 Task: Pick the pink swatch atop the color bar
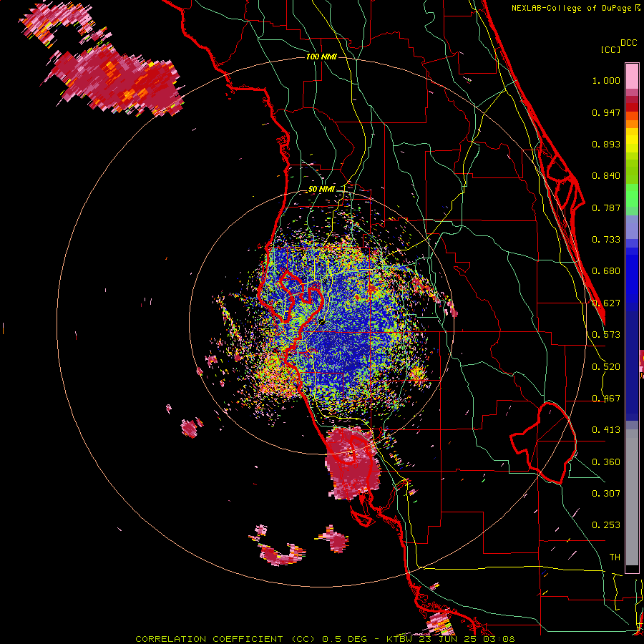(x=632, y=76)
